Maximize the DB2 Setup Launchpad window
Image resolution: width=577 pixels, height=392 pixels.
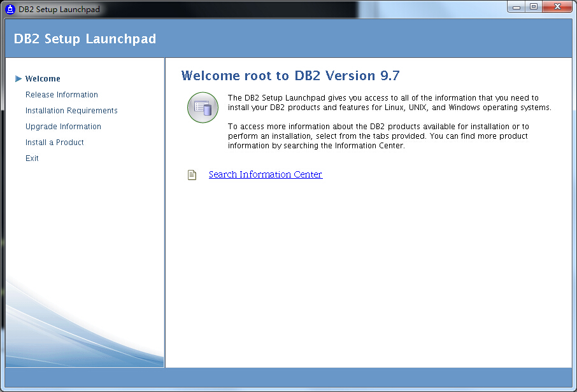(534, 6)
